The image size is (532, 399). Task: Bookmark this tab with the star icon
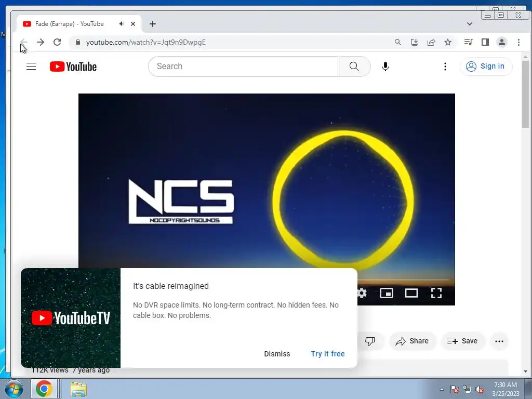coord(448,42)
